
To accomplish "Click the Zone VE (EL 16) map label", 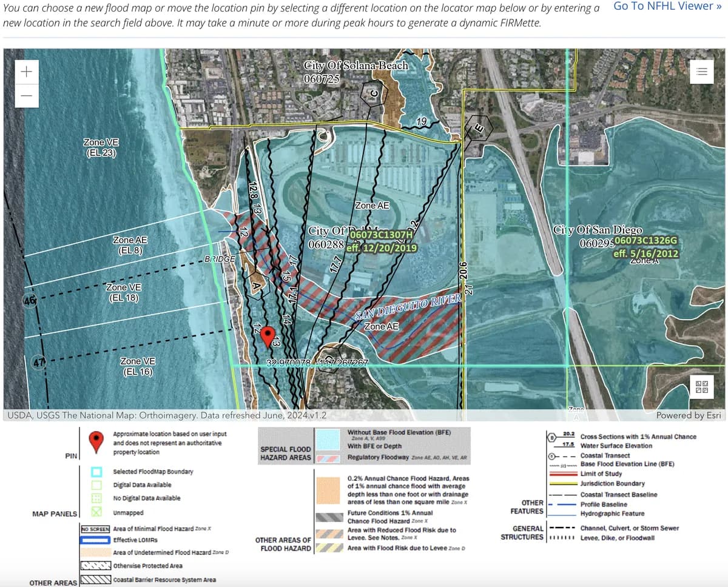I will [x=138, y=366].
